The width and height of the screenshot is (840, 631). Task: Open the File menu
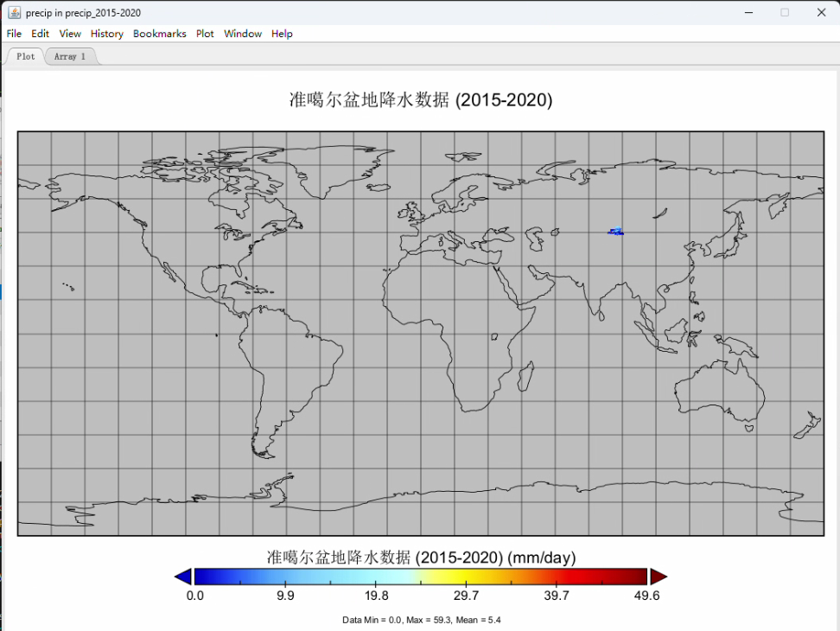tap(14, 34)
